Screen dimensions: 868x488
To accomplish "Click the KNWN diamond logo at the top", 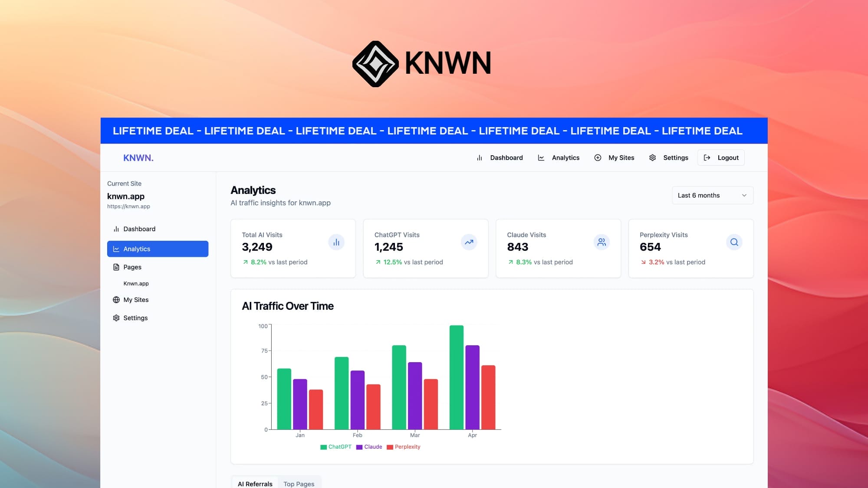I will click(x=376, y=63).
